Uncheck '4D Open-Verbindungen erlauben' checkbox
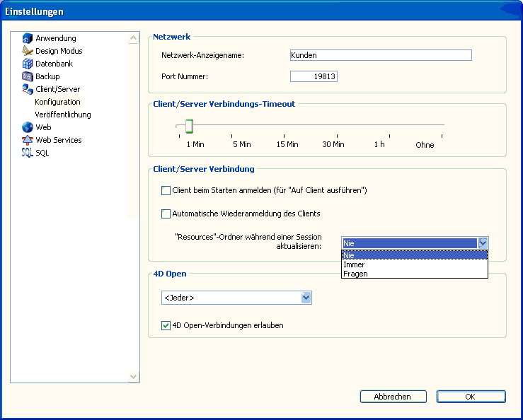The height and width of the screenshot is (420, 523). (x=166, y=326)
